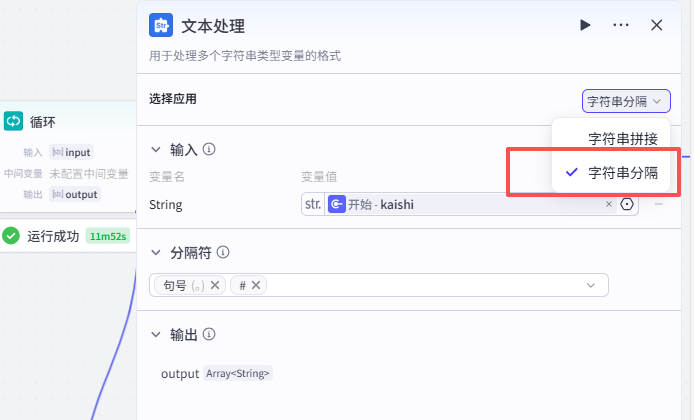Collapse the 输出 section
694x420 pixels.
point(156,335)
